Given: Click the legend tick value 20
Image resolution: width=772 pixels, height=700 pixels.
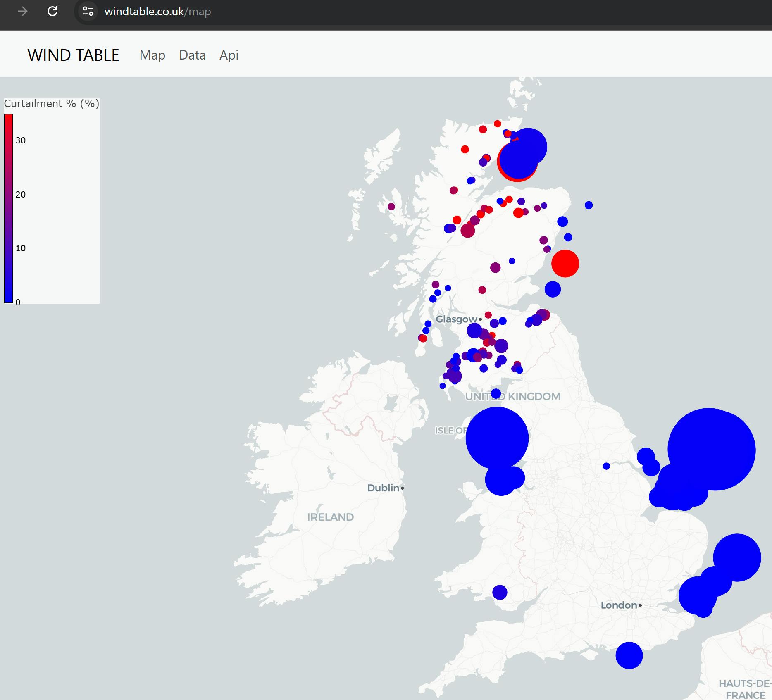Looking at the screenshot, I should (21, 194).
